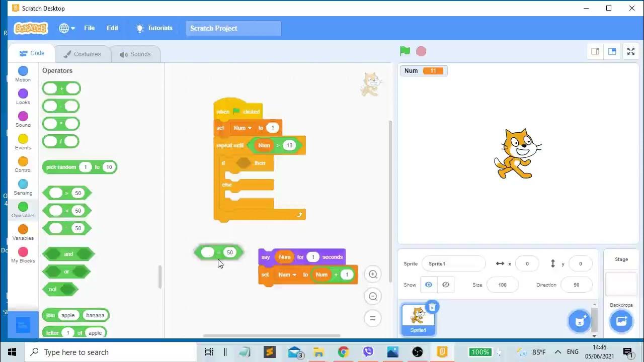
Task: Select the Sensing block category
Action: [23, 187]
